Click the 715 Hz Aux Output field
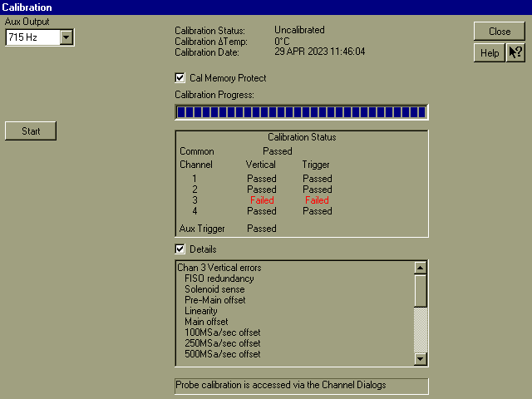Screen dimensions: 532x399 tap(32, 37)
